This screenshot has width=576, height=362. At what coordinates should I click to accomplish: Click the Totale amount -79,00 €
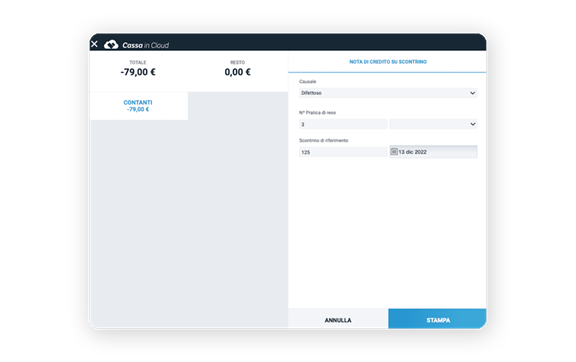pos(138,72)
